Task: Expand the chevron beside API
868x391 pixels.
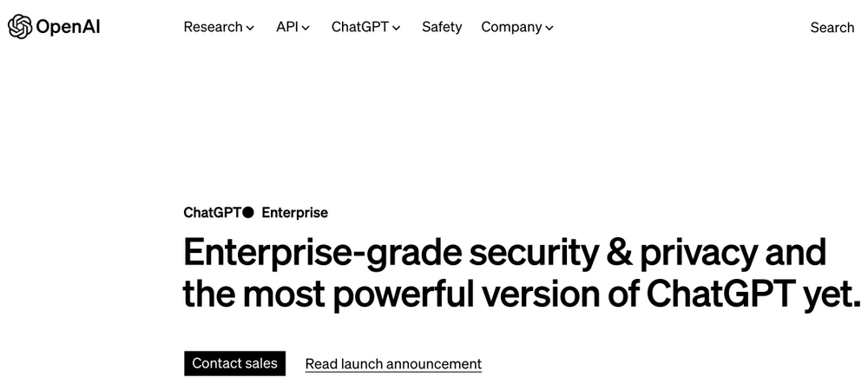Action: click(x=306, y=28)
